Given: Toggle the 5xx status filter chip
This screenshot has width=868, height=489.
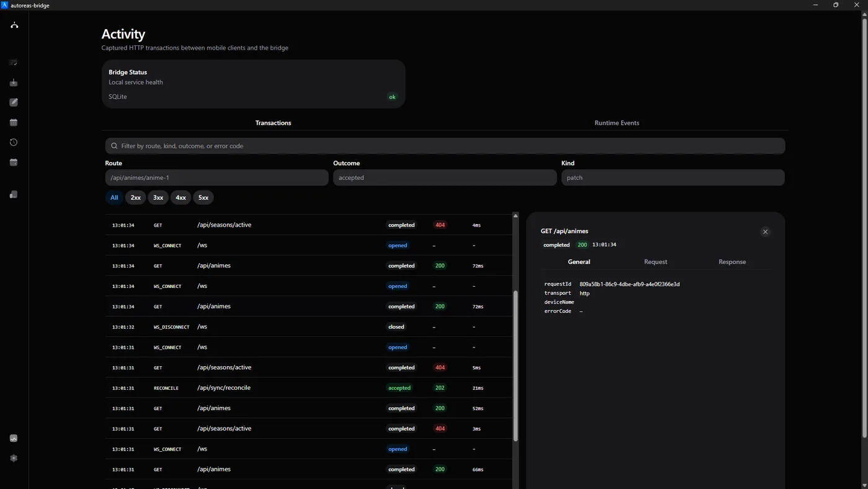Looking at the screenshot, I should [x=203, y=197].
